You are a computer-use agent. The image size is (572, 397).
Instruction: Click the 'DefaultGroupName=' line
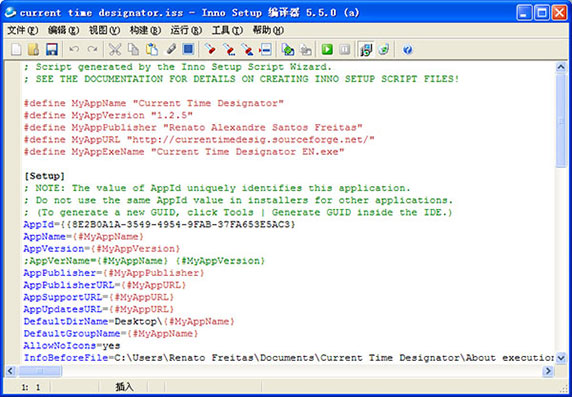111,334
